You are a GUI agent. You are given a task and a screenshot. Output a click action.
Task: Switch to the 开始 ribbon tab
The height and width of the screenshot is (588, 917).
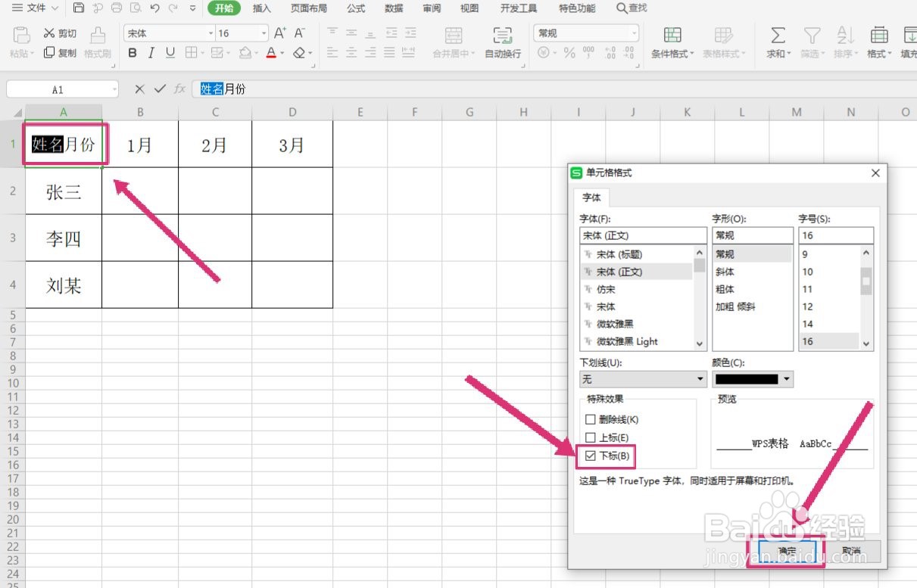click(x=223, y=8)
